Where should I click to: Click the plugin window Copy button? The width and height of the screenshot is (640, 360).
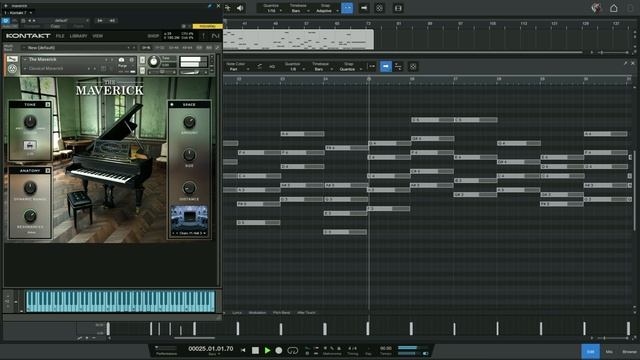(x=56, y=26)
